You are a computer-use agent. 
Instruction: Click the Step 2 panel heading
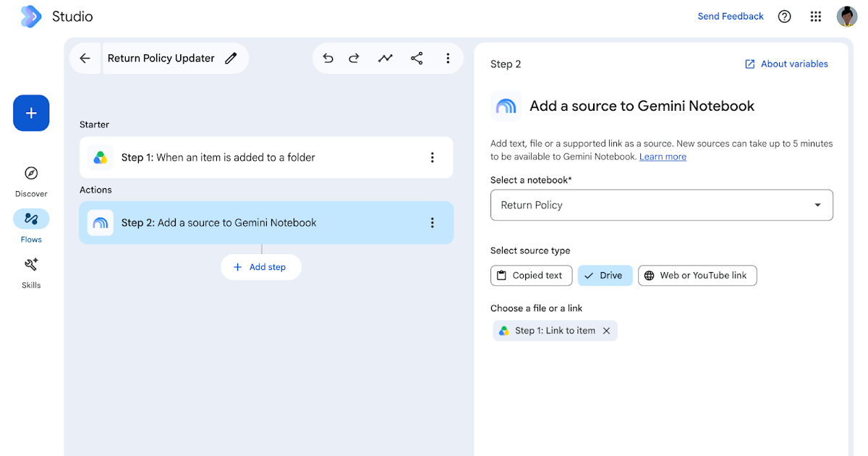[506, 64]
